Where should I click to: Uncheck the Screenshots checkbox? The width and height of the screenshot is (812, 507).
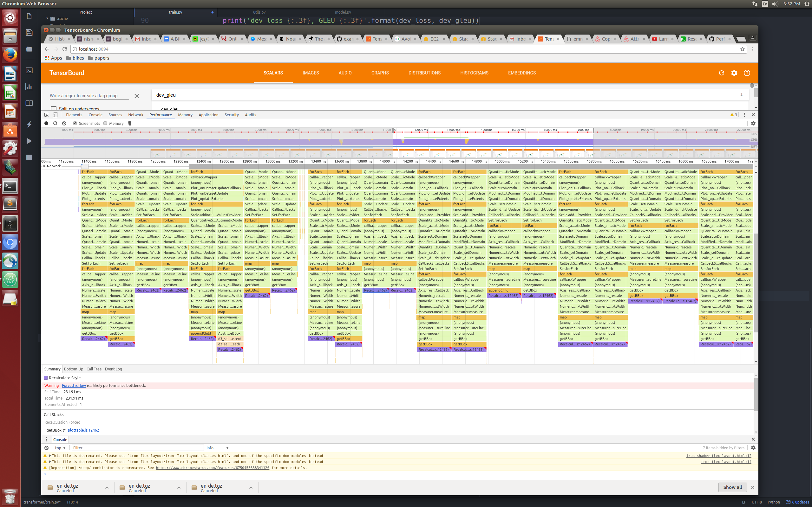click(x=75, y=123)
